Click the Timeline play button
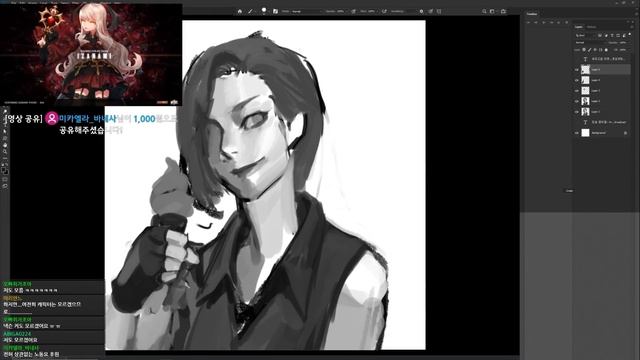 (x=544, y=22)
